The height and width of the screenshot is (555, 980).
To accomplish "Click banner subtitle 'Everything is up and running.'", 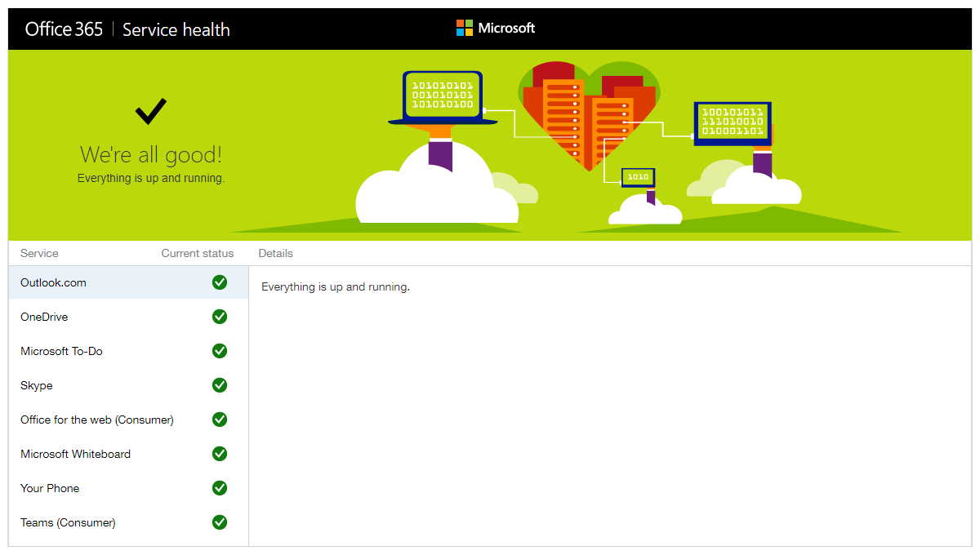I will tap(151, 178).
